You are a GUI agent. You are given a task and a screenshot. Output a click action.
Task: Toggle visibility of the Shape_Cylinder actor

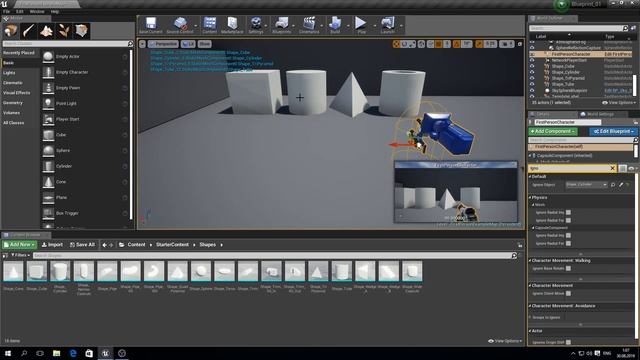point(532,72)
